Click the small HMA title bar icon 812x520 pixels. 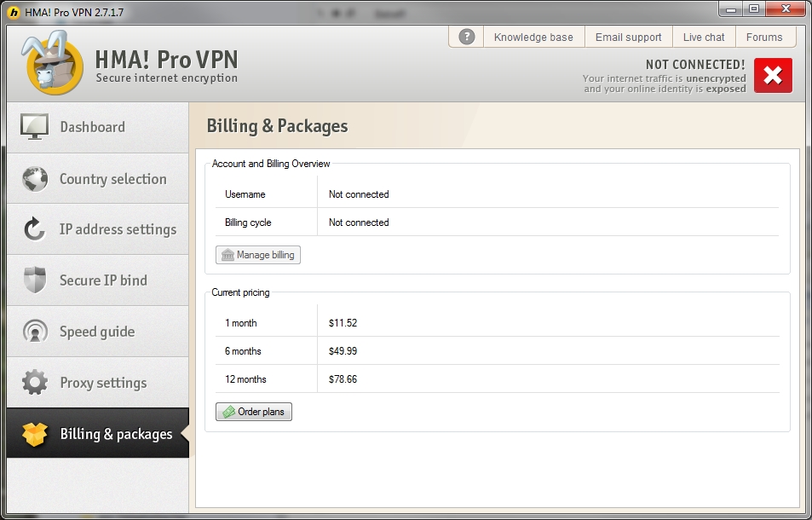click(14, 12)
